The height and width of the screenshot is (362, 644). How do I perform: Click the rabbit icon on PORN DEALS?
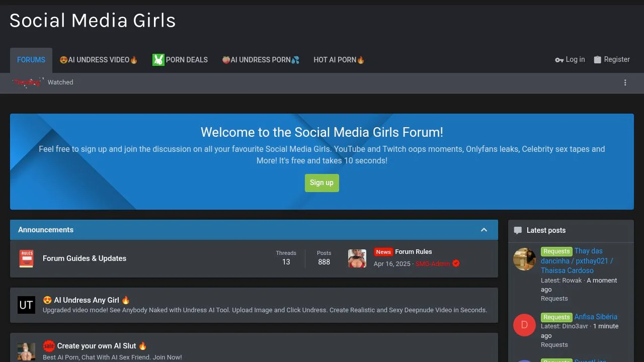click(x=158, y=59)
